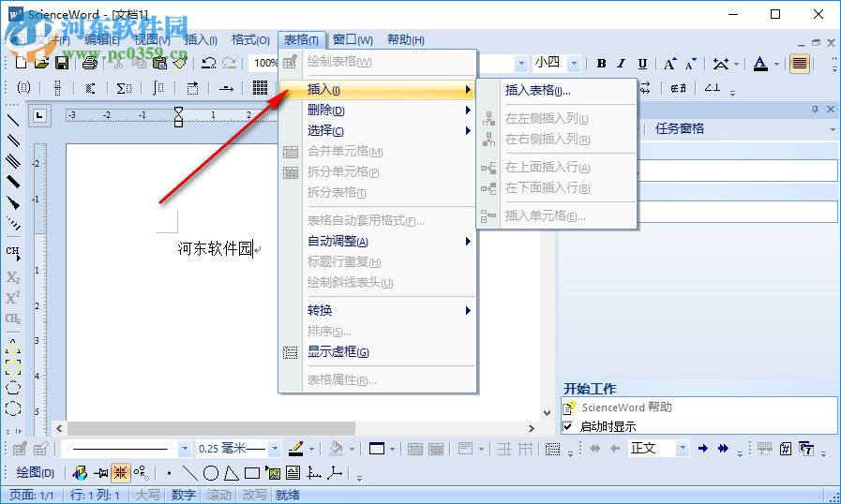Click the ruler tab-type selector L button

coord(39,115)
